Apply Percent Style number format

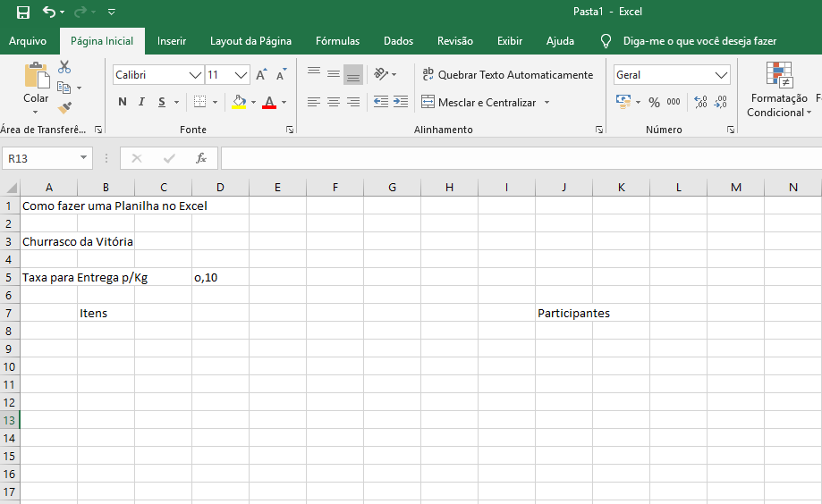pyautogui.click(x=654, y=102)
